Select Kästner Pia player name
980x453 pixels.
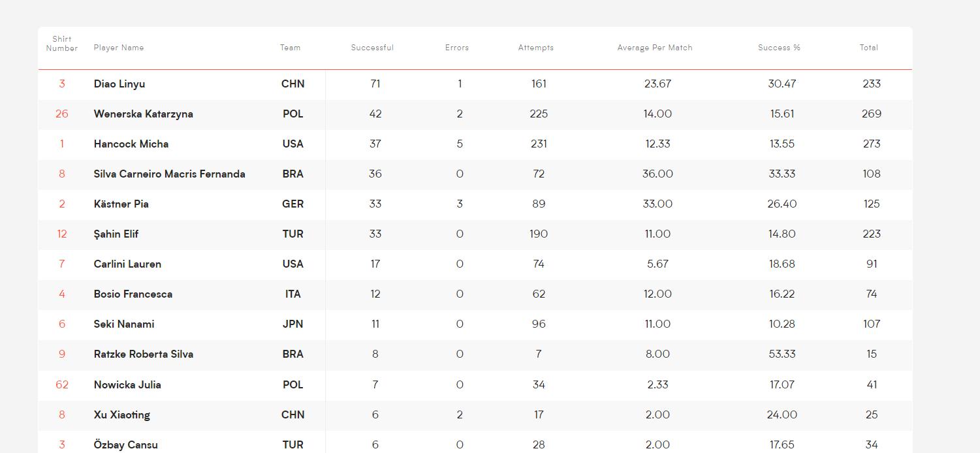[121, 204]
